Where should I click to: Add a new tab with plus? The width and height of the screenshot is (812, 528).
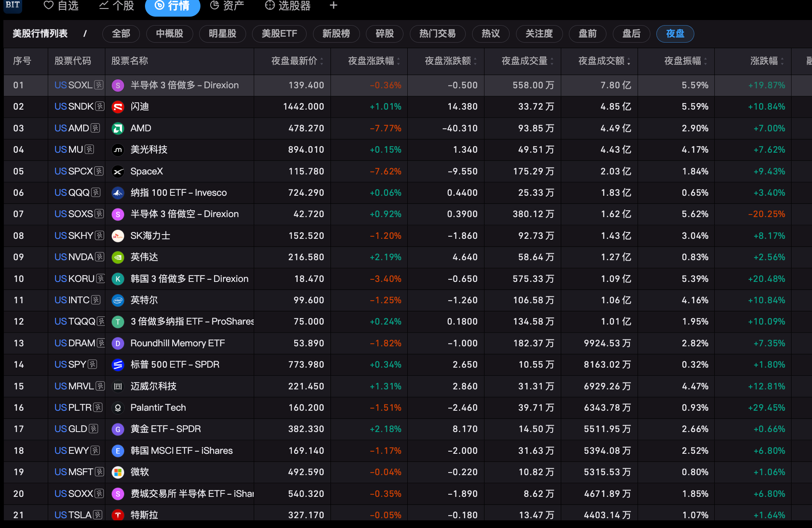pos(334,5)
